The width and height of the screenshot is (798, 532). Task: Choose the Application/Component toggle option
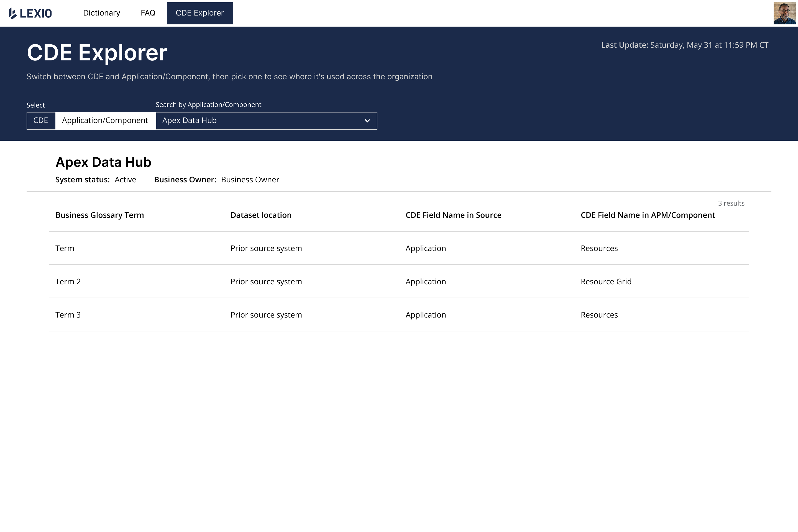point(105,121)
